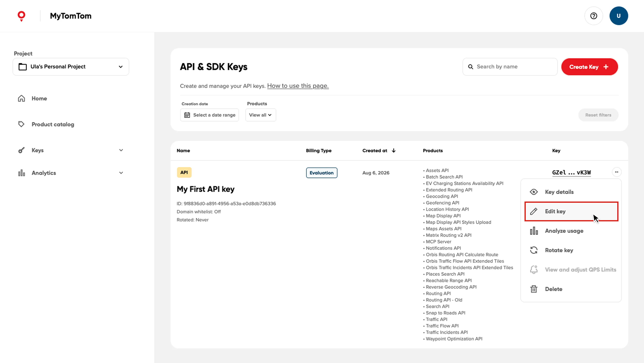
Task: Click the eye icon for Key details
Action: (534, 192)
